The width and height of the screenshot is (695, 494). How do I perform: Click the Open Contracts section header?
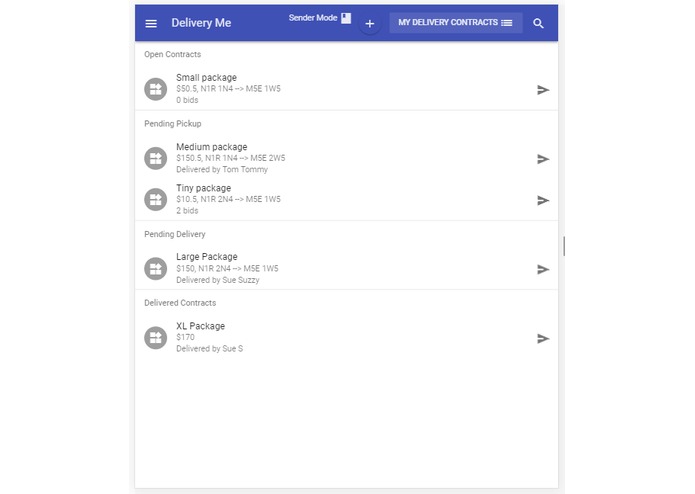[172, 54]
